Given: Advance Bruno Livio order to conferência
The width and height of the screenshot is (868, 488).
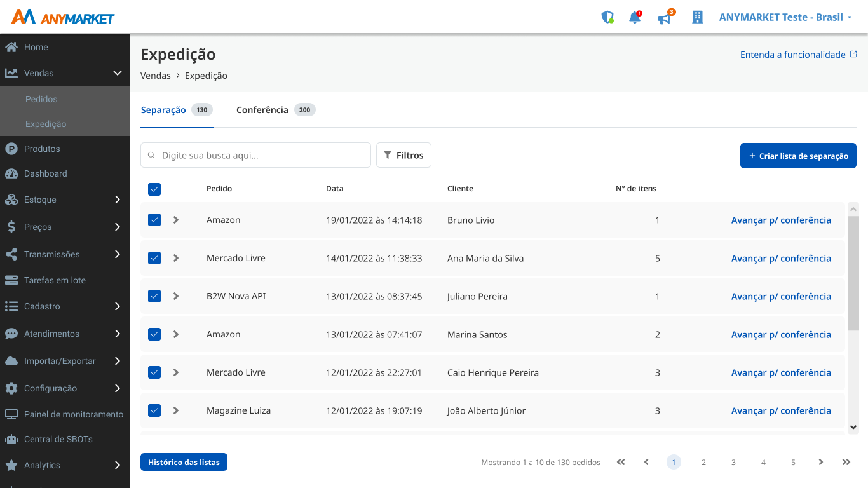Looking at the screenshot, I should (x=781, y=220).
